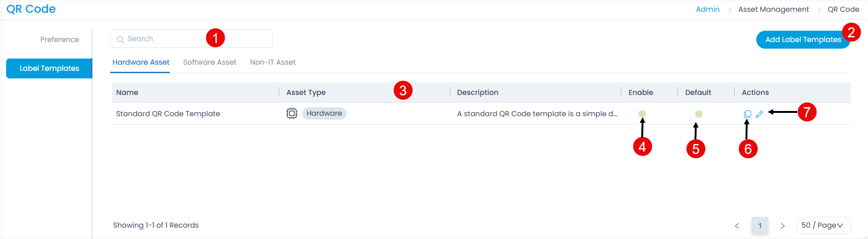Select the Hardware Asset tab

click(x=141, y=62)
